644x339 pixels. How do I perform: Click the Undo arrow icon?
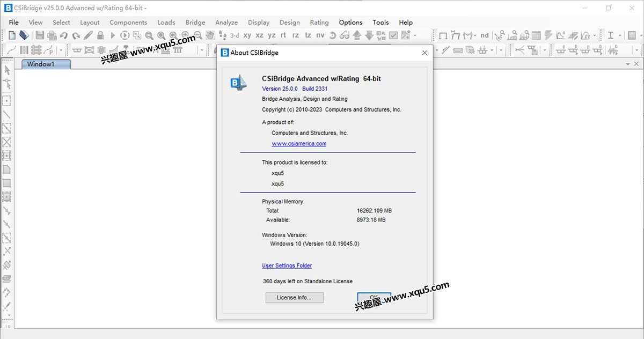[64, 35]
